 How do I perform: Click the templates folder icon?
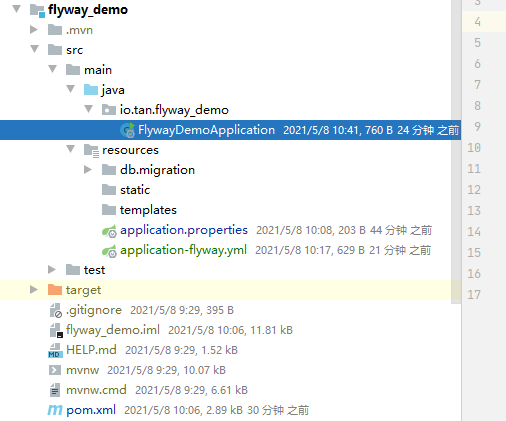point(109,210)
